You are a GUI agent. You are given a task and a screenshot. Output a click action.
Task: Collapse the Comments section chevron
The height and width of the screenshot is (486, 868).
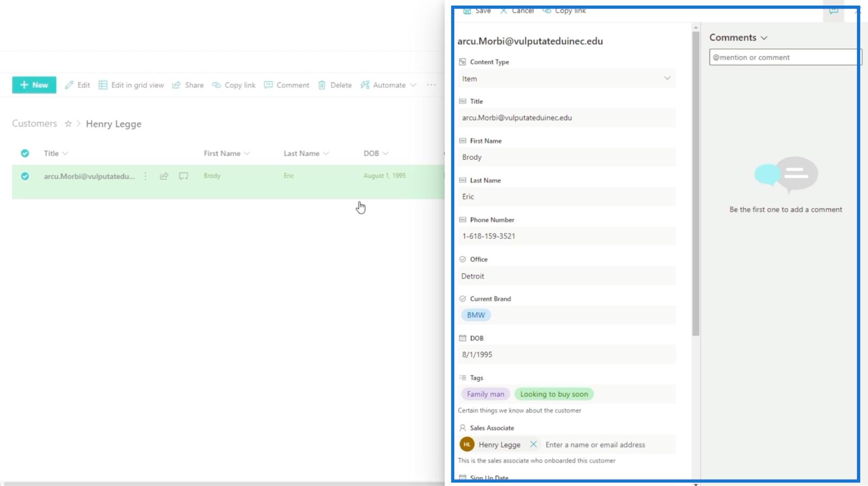click(764, 38)
